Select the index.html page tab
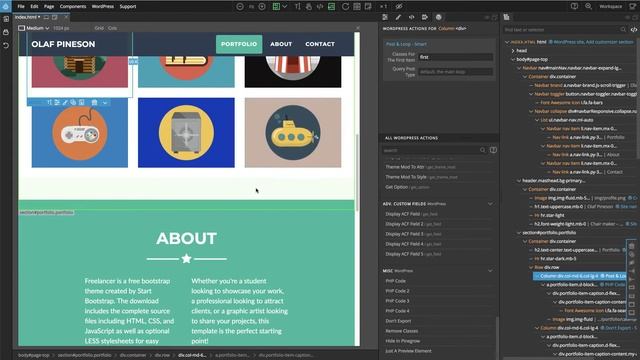The width and height of the screenshot is (640, 360). click(x=26, y=17)
